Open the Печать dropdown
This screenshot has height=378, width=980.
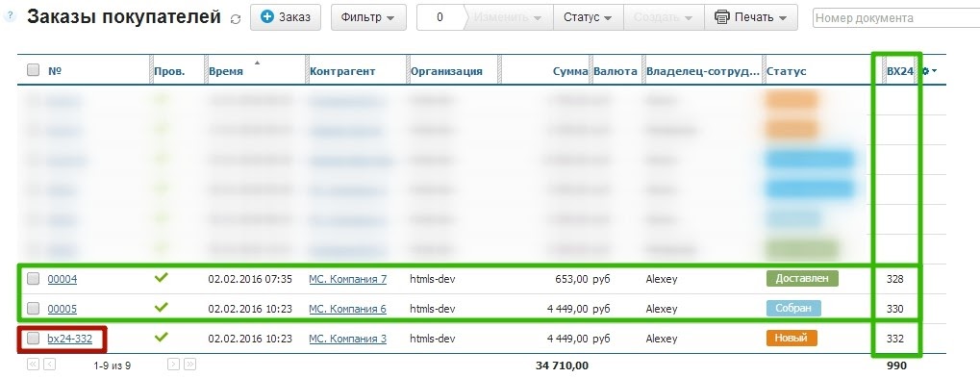coord(750,17)
